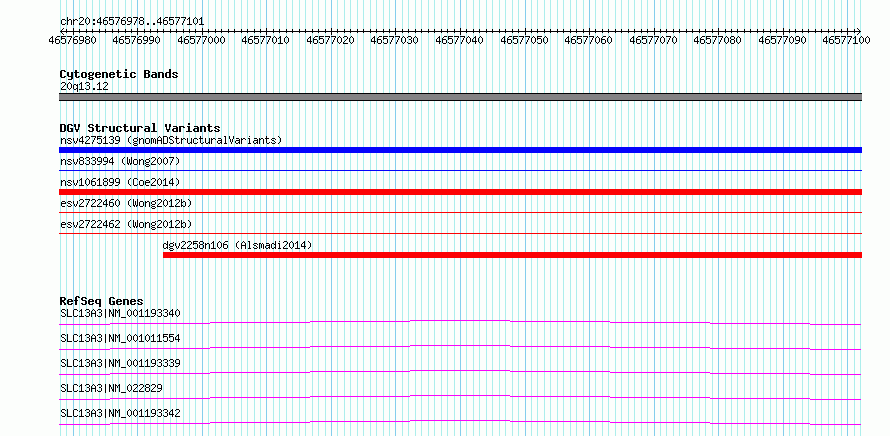
Task: Open nsv833994 (Wong2007) variant label
Action: pos(120,162)
